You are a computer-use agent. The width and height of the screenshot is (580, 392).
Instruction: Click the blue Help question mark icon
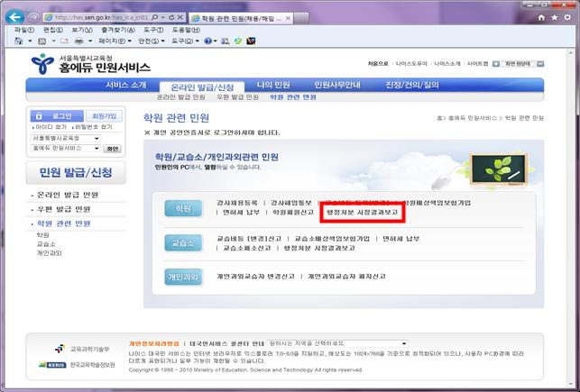(208, 41)
